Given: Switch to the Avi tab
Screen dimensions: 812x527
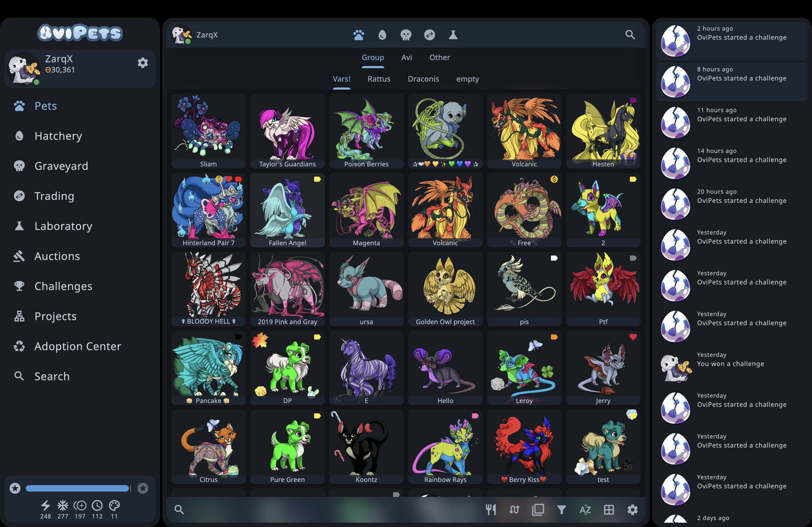Looking at the screenshot, I should pos(407,57).
